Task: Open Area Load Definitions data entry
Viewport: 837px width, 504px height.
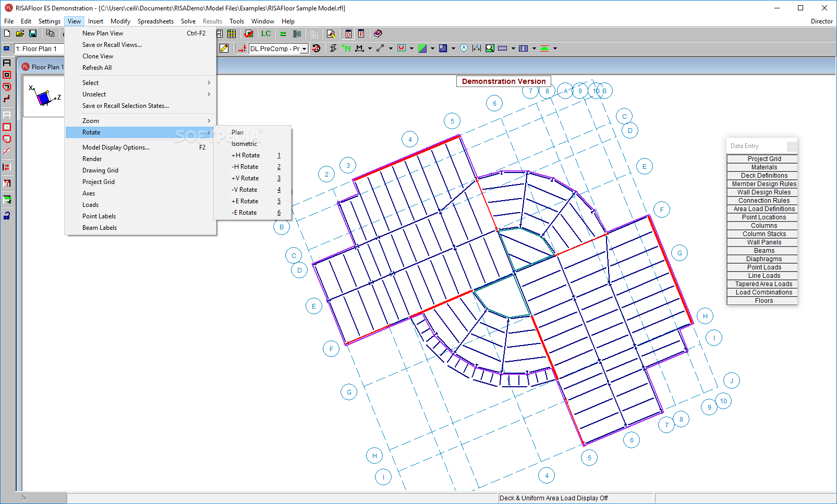Action: [x=762, y=209]
